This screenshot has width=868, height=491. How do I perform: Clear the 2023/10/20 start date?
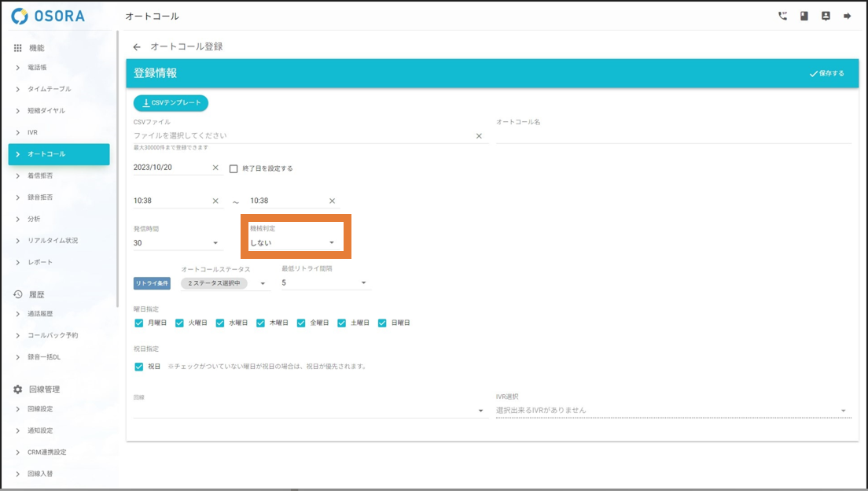[215, 168]
